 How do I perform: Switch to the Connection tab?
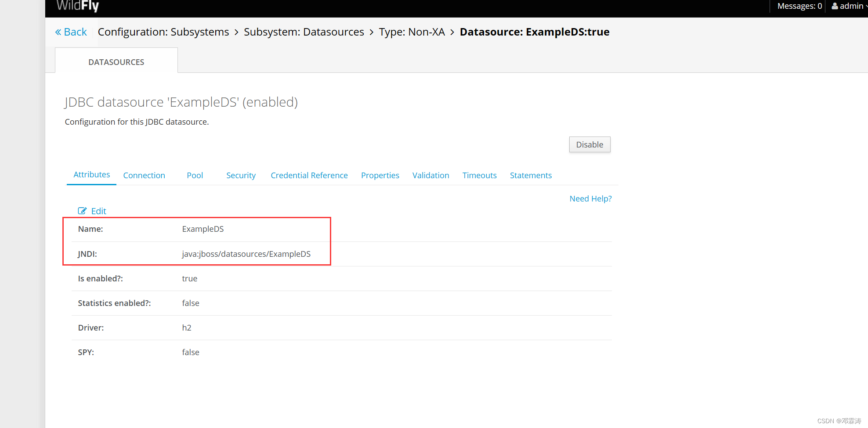click(x=144, y=175)
